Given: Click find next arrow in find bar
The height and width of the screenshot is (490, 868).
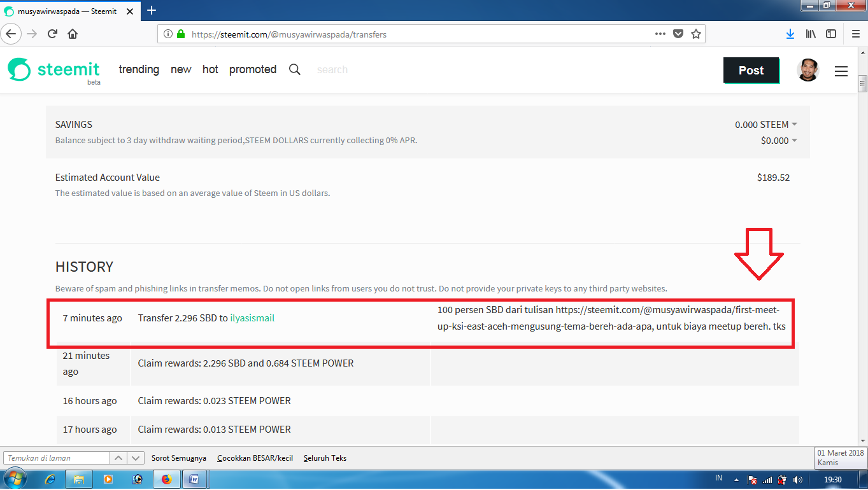Looking at the screenshot, I should coord(136,458).
